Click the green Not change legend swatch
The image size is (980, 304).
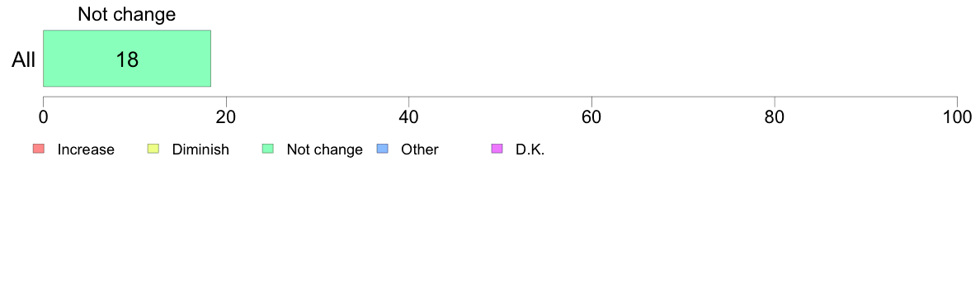click(x=268, y=149)
